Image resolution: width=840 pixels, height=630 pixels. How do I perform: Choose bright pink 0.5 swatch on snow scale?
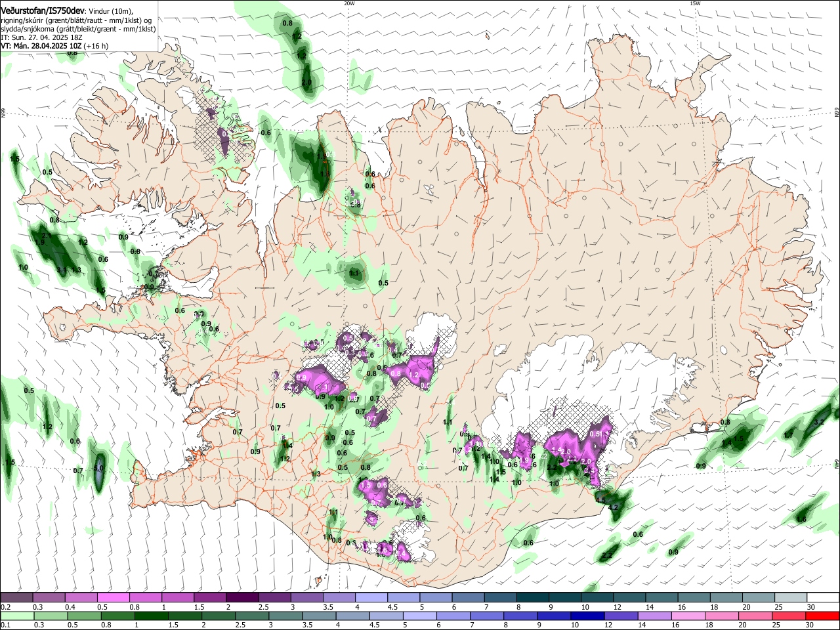click(x=113, y=597)
